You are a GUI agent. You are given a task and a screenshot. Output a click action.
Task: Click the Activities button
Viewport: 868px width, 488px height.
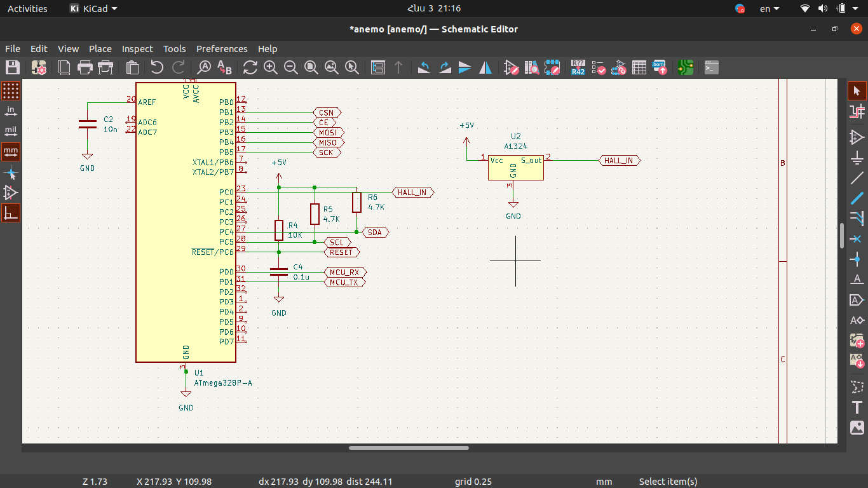click(x=27, y=9)
